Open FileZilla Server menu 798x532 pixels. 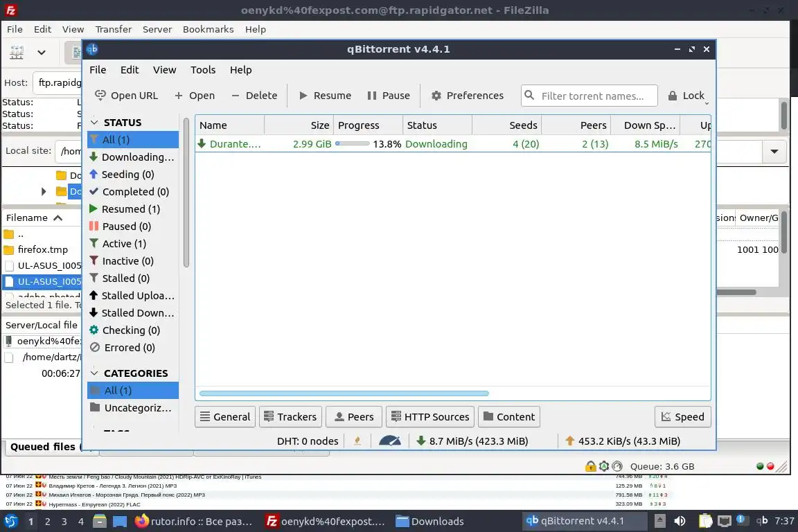click(x=157, y=30)
